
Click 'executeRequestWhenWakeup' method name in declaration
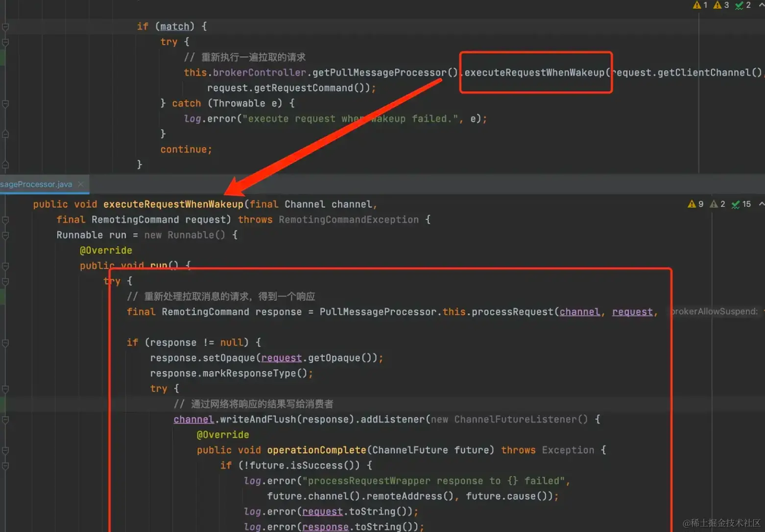[173, 204]
